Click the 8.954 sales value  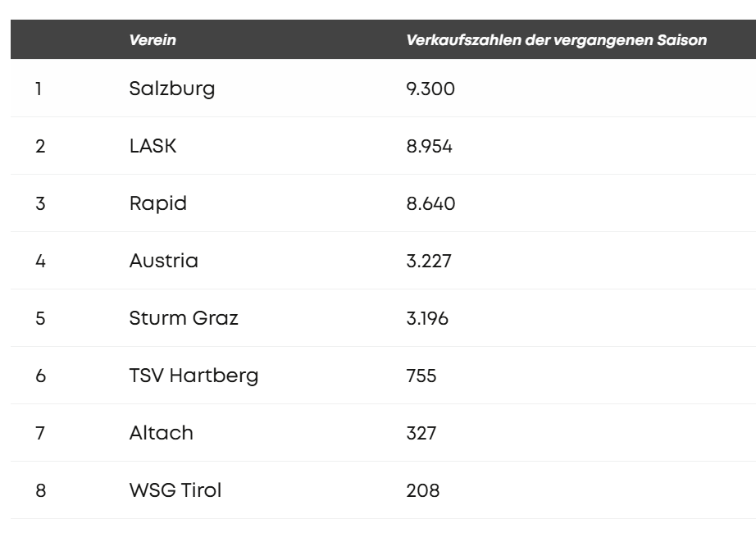pyautogui.click(x=430, y=146)
